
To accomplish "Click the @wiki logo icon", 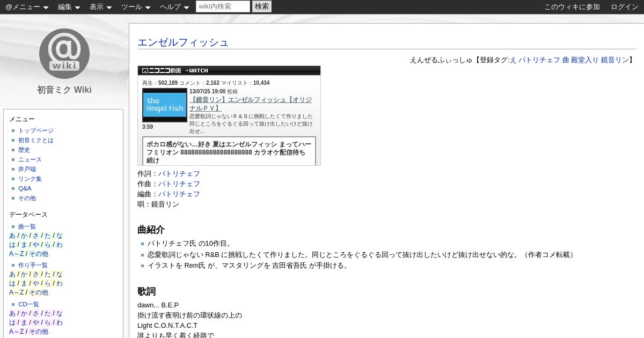I will [64, 54].
